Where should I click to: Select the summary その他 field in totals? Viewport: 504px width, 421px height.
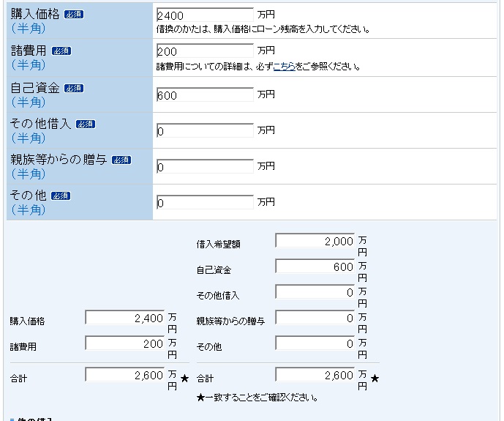315,343
